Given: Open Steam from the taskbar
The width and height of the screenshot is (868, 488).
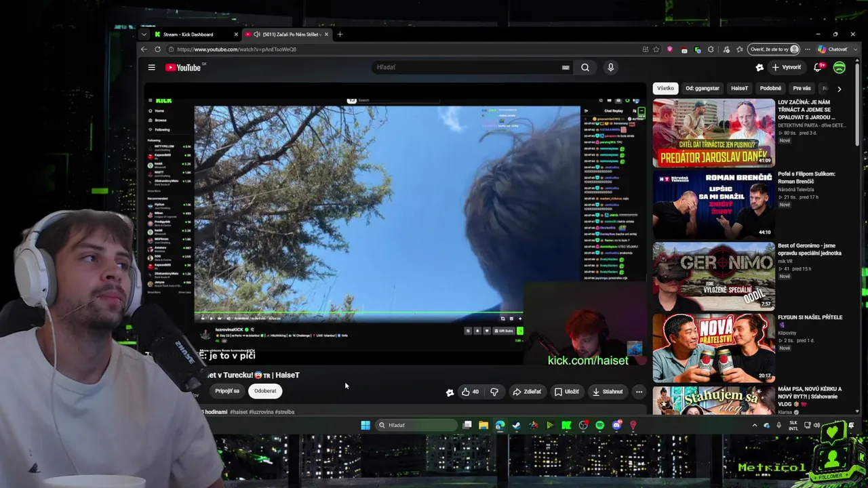Looking at the screenshot, I should click(x=516, y=425).
